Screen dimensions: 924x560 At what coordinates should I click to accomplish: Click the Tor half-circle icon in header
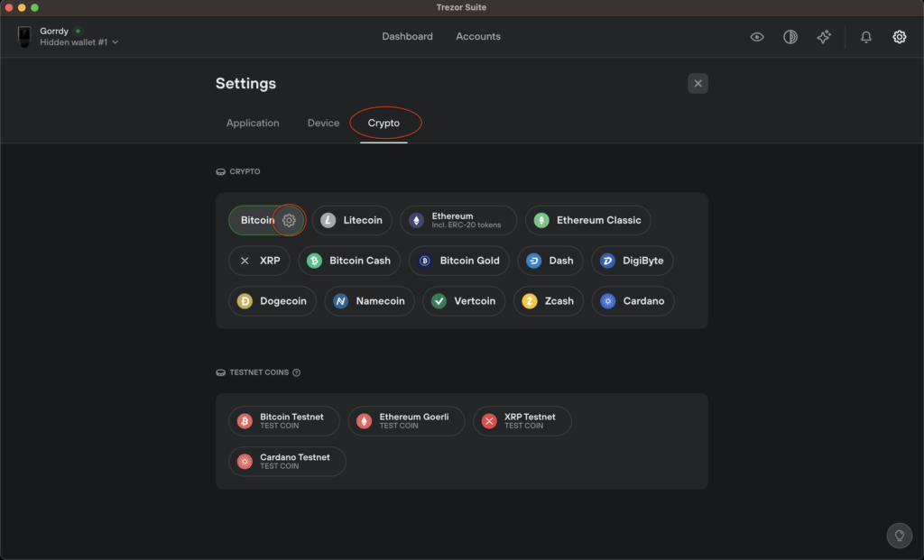pyautogui.click(x=790, y=37)
